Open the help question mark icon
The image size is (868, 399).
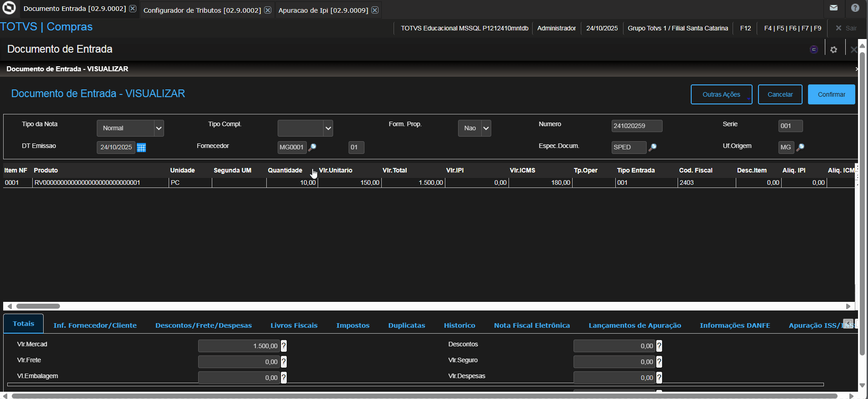(855, 8)
